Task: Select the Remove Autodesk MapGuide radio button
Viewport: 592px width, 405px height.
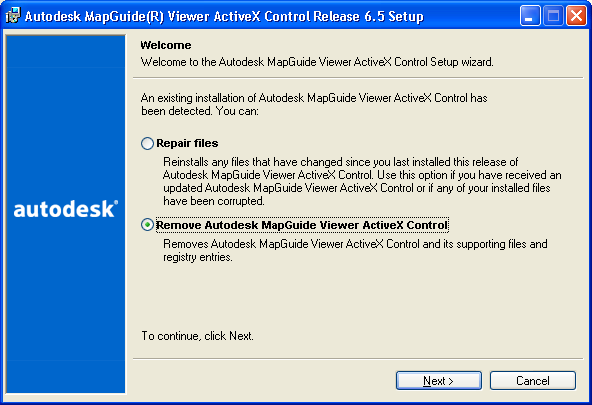Action: pos(147,225)
